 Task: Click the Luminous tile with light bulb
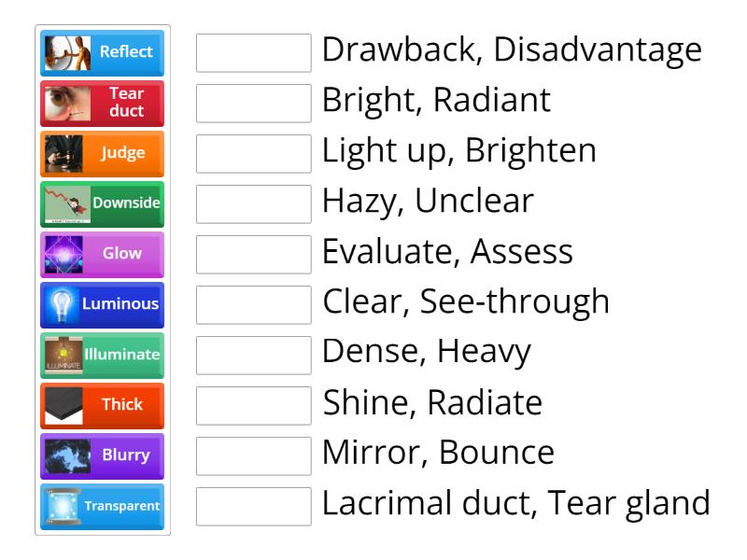pyautogui.click(x=102, y=305)
